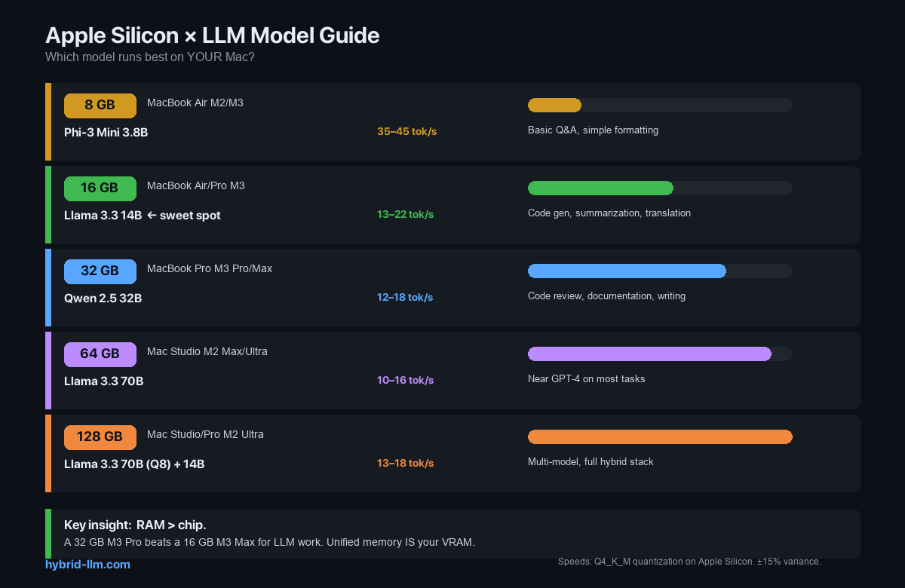Image resolution: width=905 pixels, height=588 pixels.
Task: Click the 10–16 tok/s speed value
Action: pyautogui.click(x=406, y=381)
